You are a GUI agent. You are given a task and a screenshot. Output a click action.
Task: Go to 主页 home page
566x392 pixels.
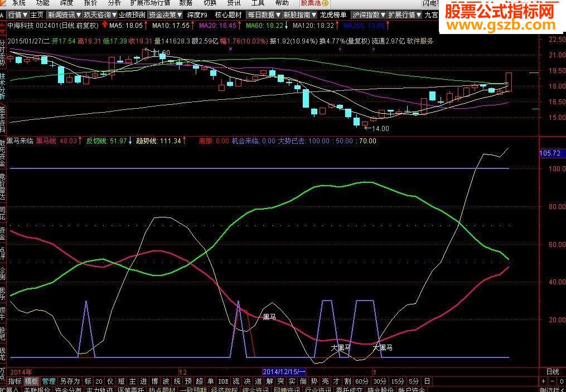coord(37,15)
